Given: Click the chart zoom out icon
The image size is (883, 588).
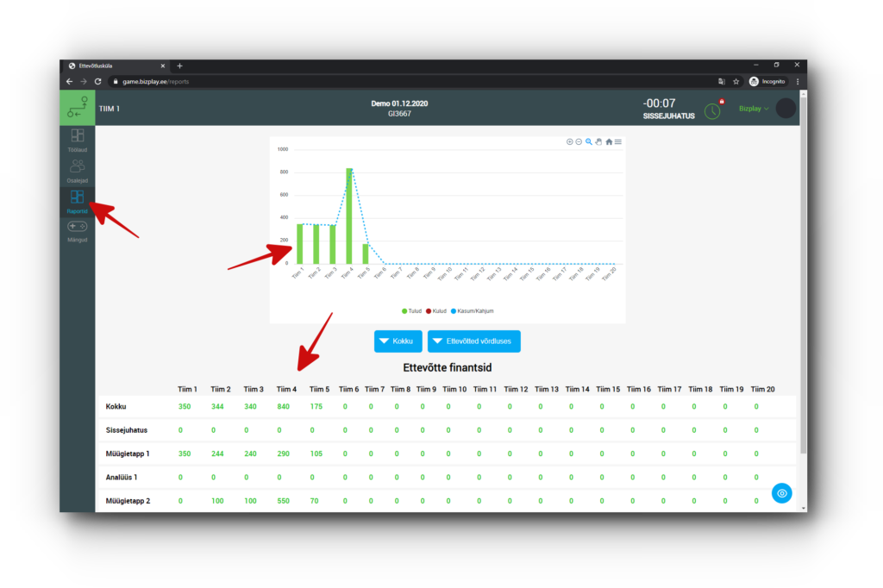Looking at the screenshot, I should 579,141.
